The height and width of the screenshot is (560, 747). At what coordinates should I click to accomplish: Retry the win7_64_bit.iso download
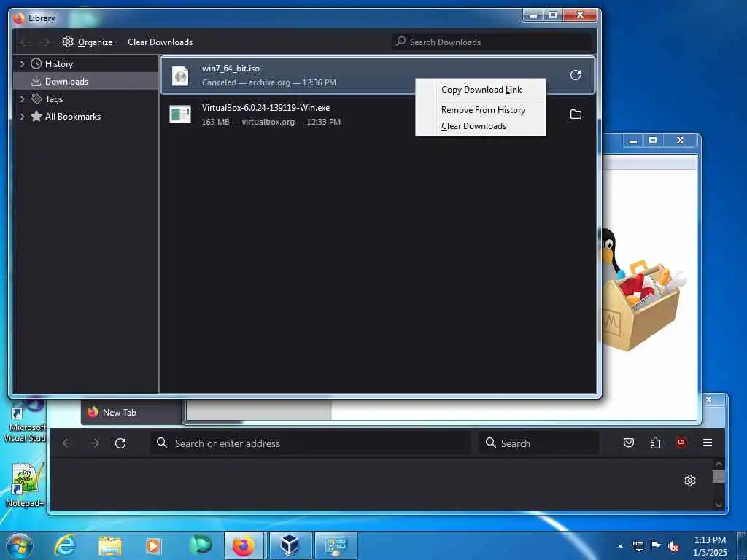(x=576, y=75)
